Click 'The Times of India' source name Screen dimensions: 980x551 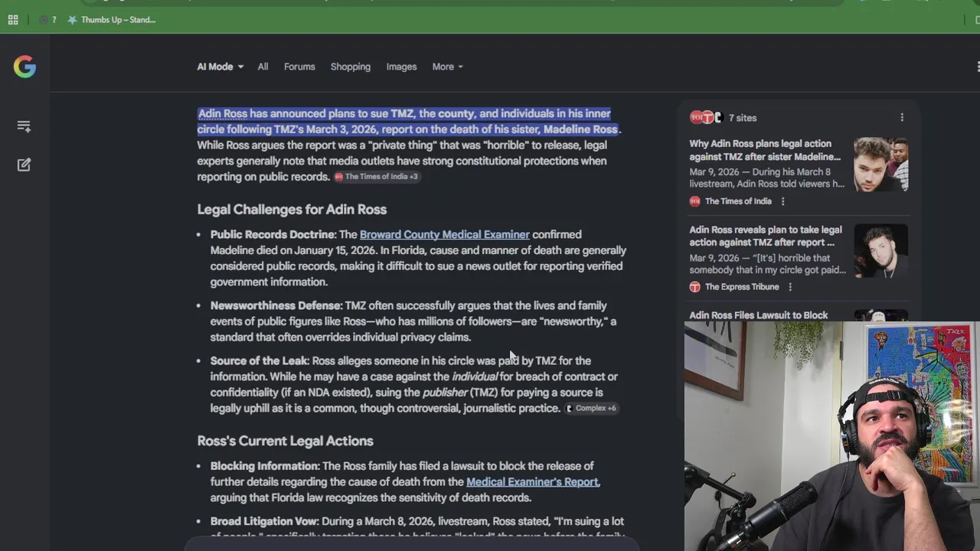tap(738, 201)
